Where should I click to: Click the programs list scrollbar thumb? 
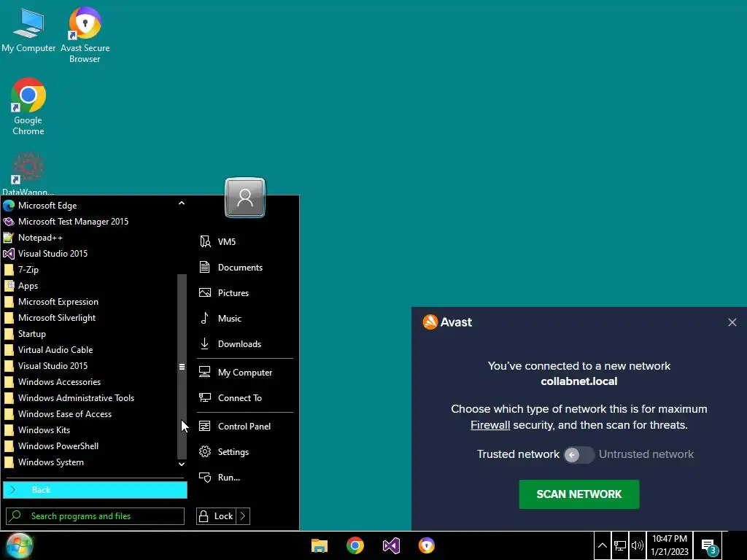pyautogui.click(x=182, y=366)
